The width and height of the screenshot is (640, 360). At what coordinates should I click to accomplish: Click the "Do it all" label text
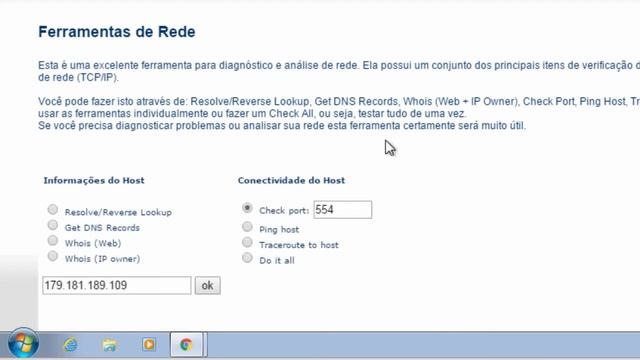point(277,260)
